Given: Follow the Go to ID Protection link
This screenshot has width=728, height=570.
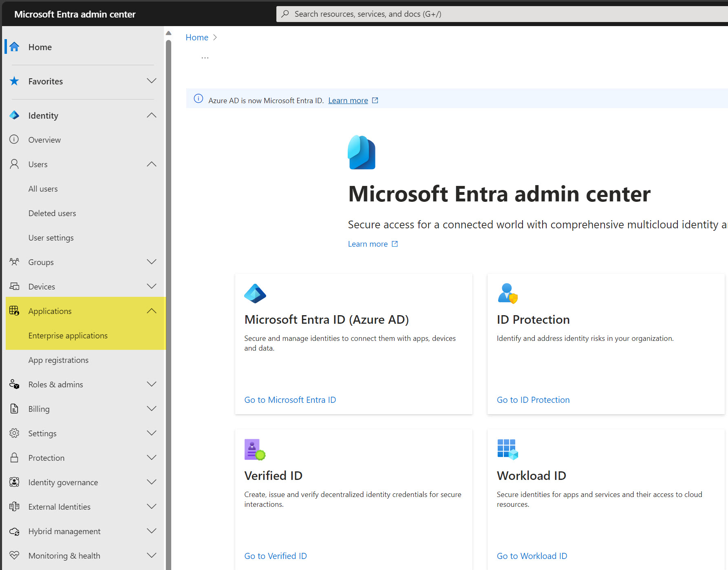Looking at the screenshot, I should pos(533,400).
